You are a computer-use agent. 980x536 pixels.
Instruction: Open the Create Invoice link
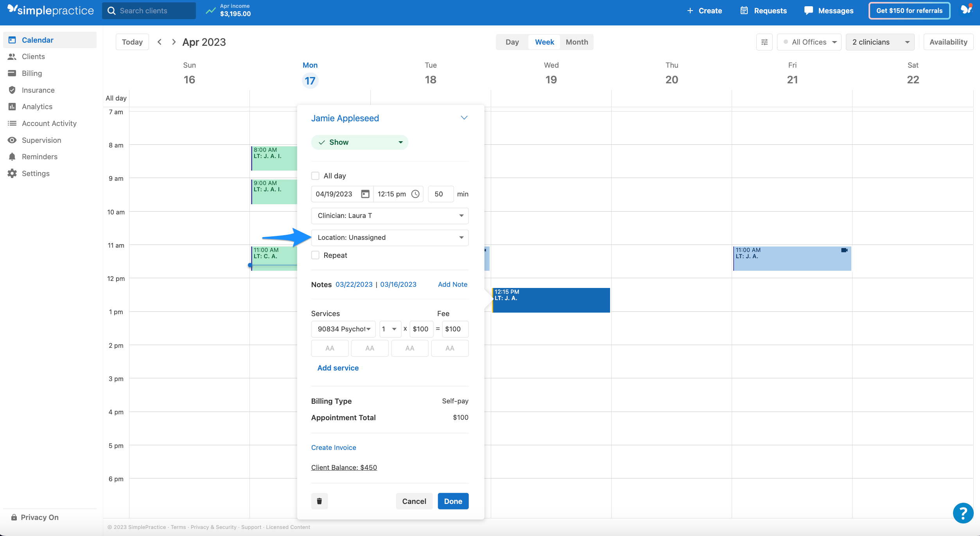coord(334,447)
